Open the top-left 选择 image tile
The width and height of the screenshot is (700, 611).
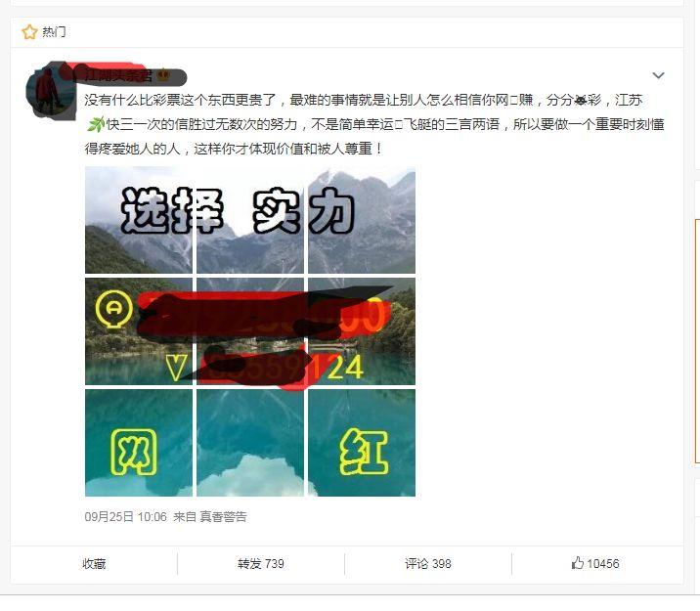(x=139, y=220)
